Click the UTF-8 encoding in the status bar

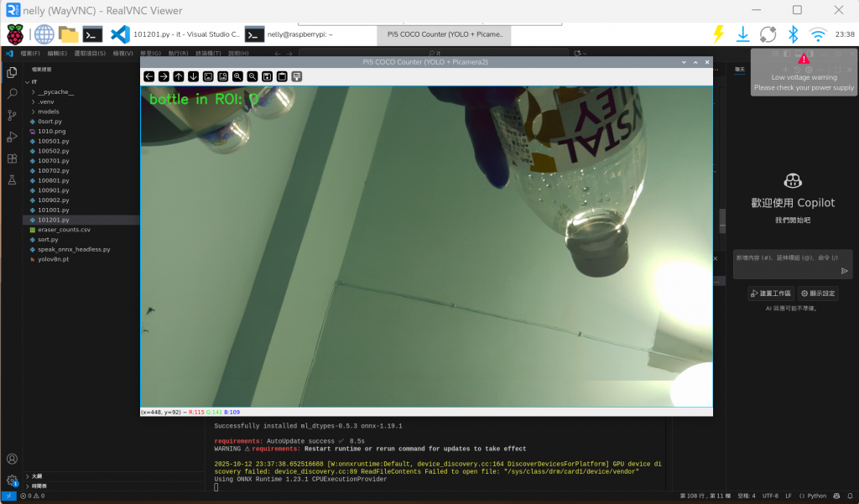770,496
